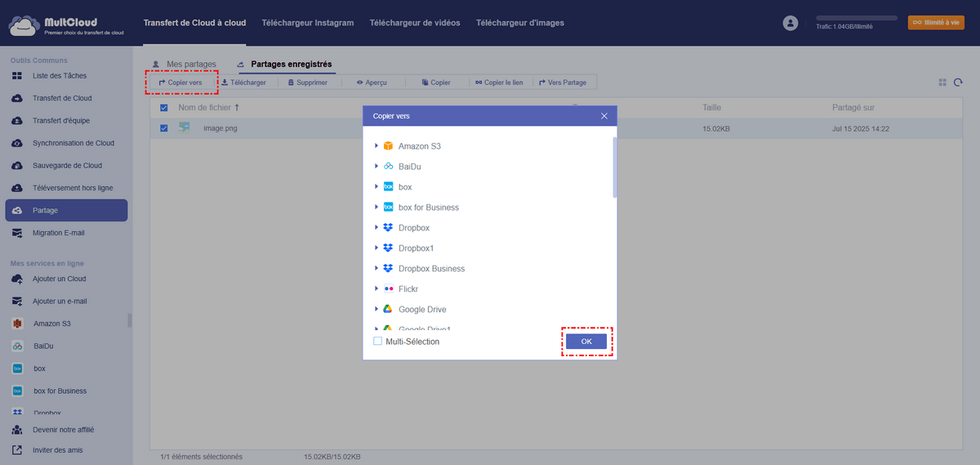Expand the Dropbox tree node arrow
Image resolution: width=980 pixels, height=465 pixels.
[376, 227]
